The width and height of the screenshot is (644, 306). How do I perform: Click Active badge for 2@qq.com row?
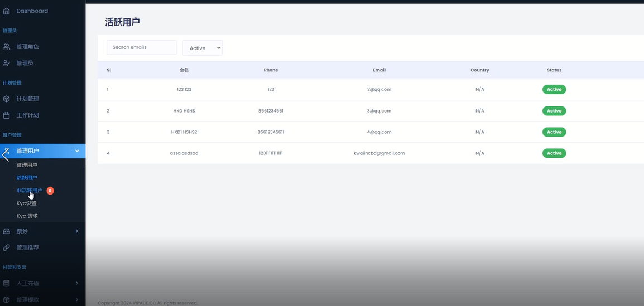coord(554,89)
